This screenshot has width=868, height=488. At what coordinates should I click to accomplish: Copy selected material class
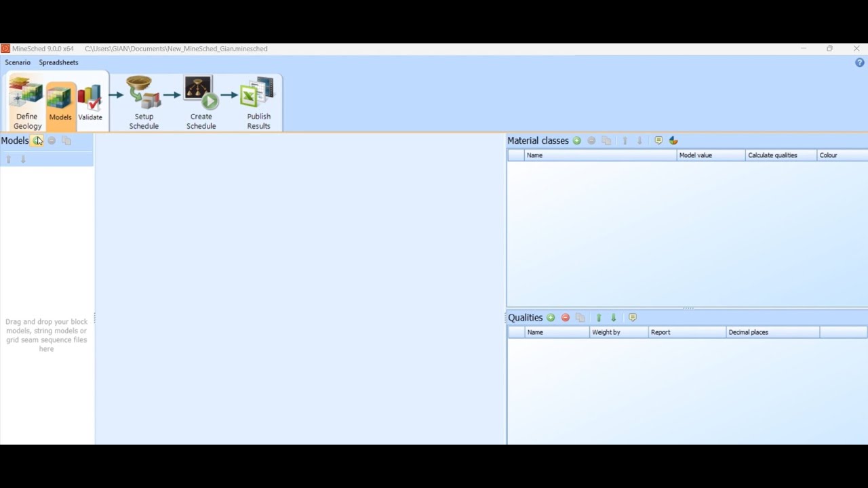[606, 140]
